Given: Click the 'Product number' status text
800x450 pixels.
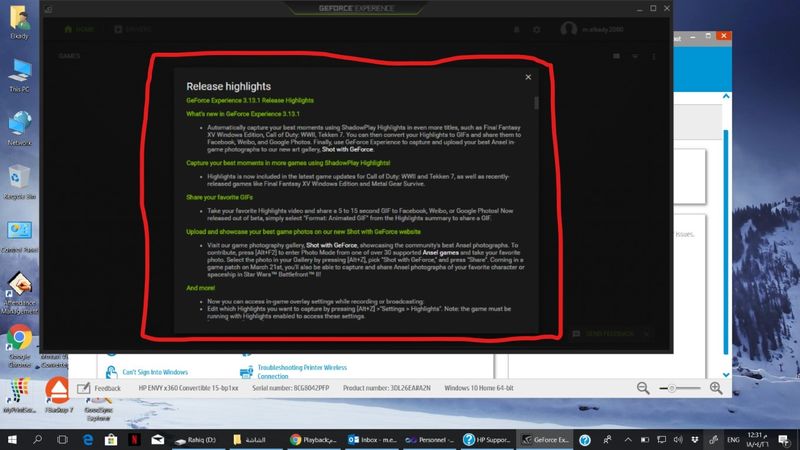Looking at the screenshot, I should point(387,388).
